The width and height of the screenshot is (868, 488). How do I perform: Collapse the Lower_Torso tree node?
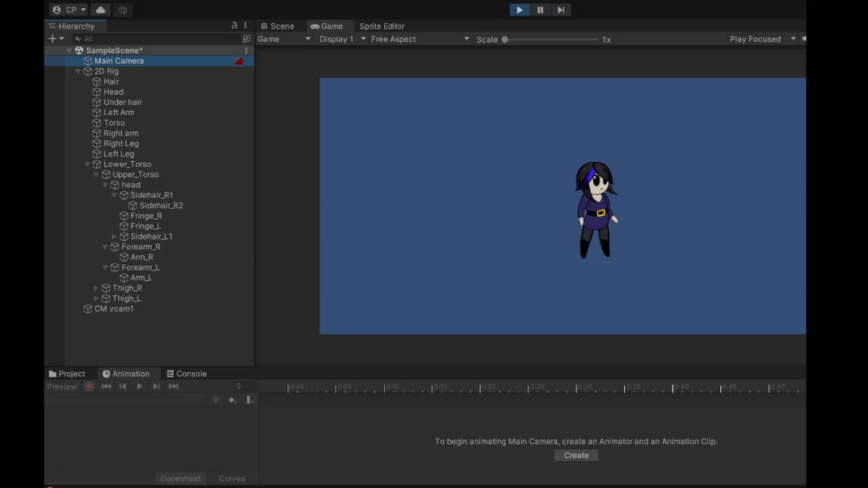[87, 164]
